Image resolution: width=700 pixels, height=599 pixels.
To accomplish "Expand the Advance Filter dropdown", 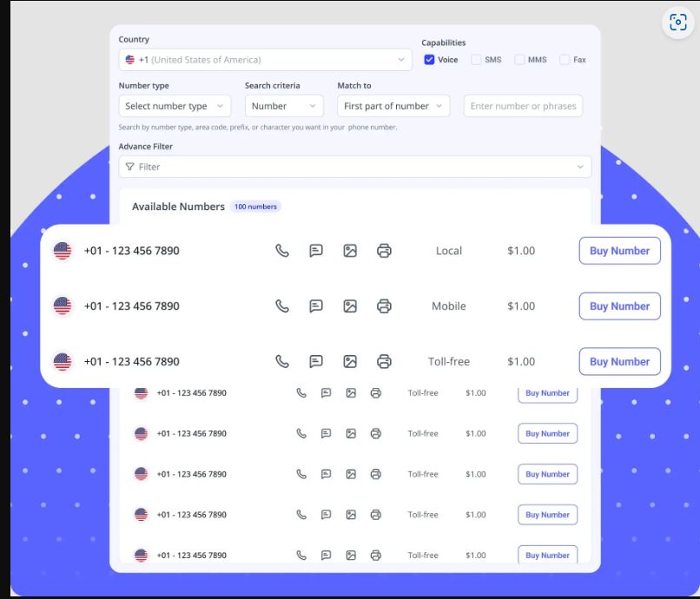I will point(354,167).
